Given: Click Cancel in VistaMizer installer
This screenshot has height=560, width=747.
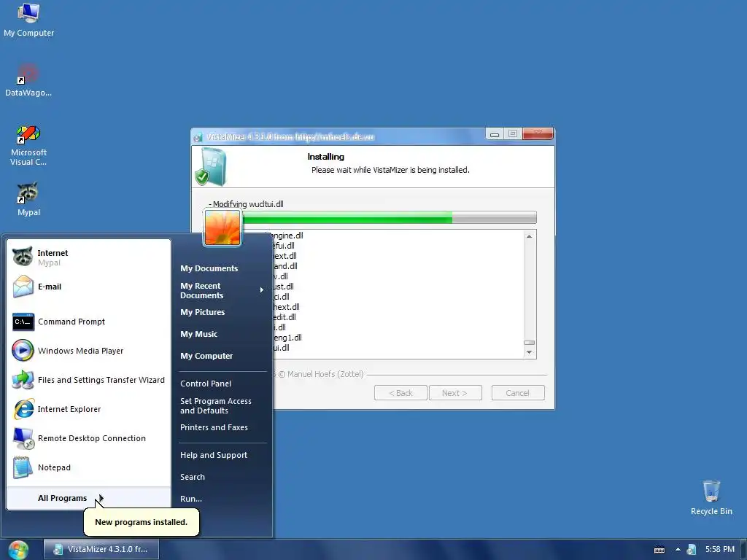Looking at the screenshot, I should 518,393.
